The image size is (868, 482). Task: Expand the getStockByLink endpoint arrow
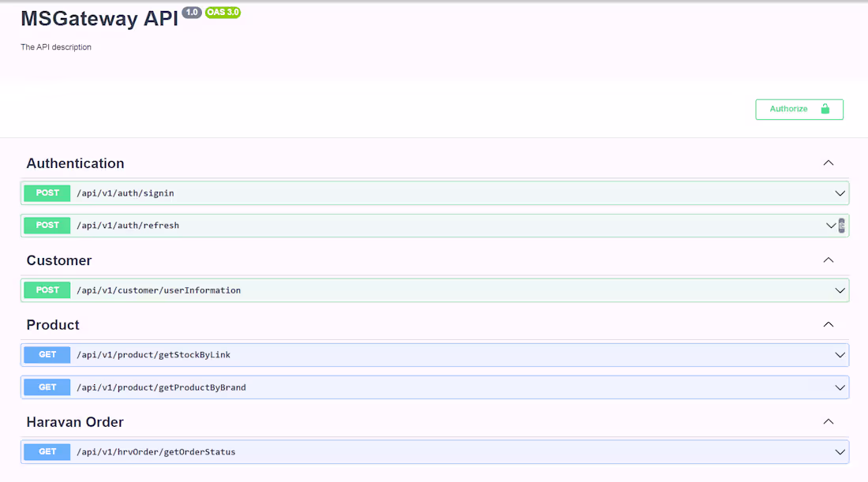coord(840,354)
